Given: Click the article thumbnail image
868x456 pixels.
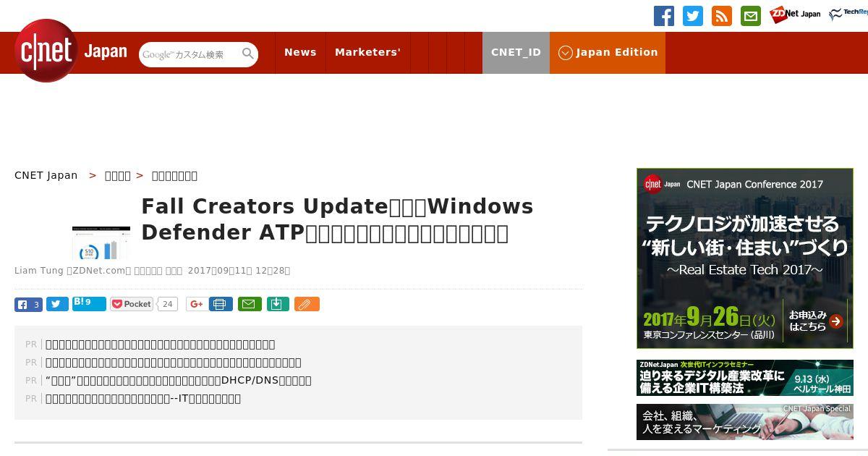Looking at the screenshot, I should (x=101, y=242).
